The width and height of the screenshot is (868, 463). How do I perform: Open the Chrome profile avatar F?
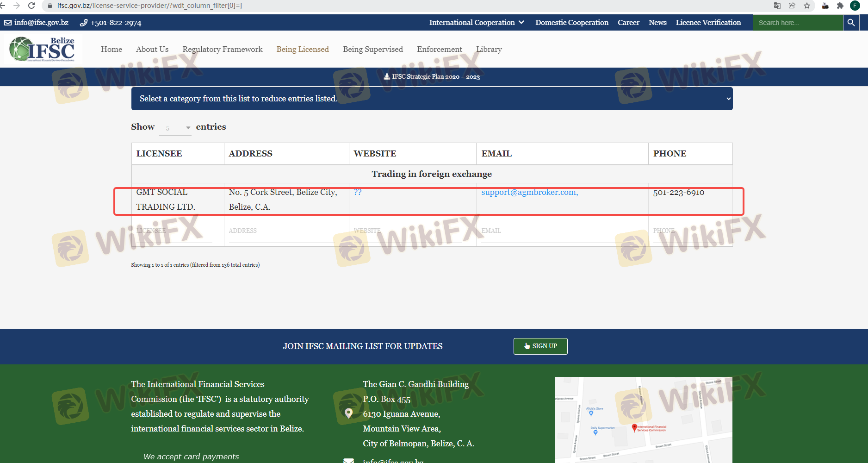click(855, 6)
